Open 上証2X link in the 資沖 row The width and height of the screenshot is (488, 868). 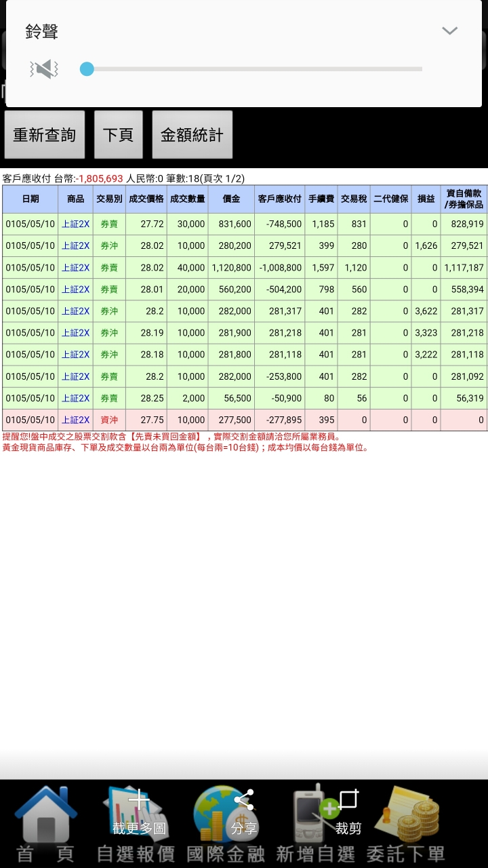75,420
